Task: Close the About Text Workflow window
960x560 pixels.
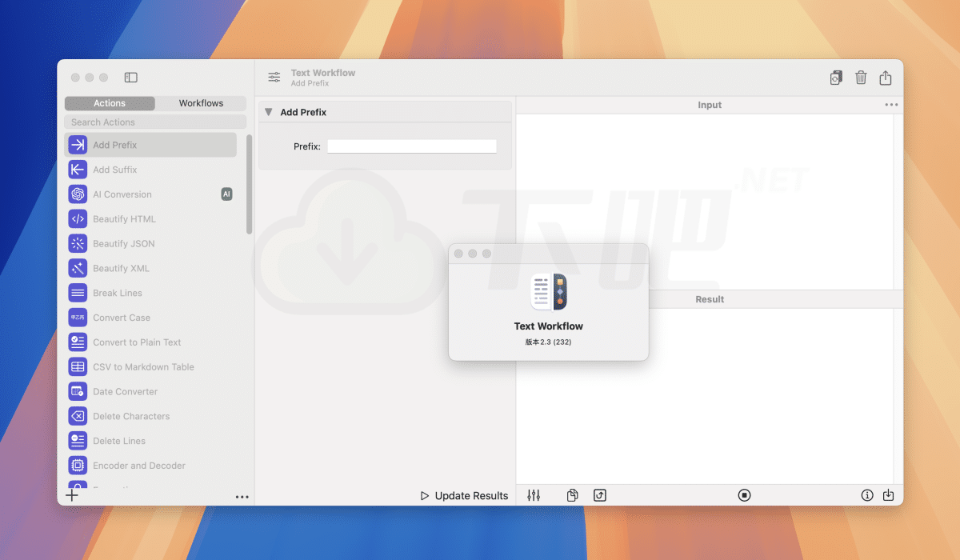Action: click(x=458, y=254)
